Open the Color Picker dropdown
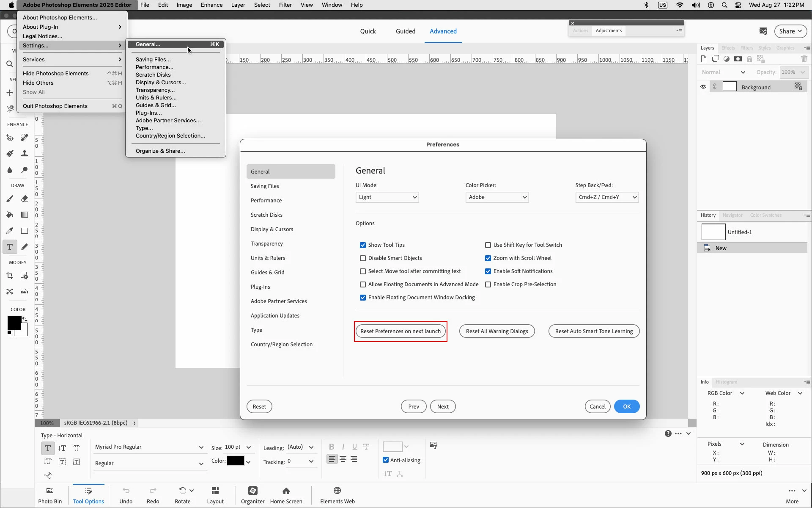This screenshot has width=812, height=508. click(x=497, y=197)
